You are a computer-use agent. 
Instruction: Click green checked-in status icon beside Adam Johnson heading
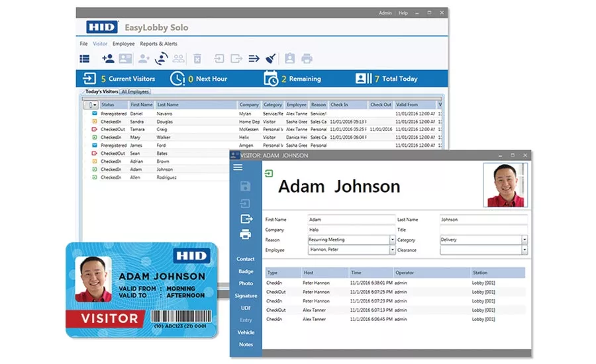269,173
